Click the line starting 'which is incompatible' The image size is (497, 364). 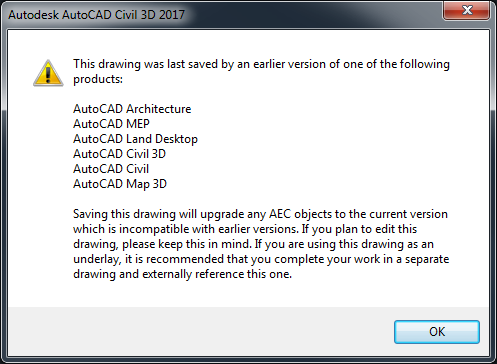click(245, 229)
